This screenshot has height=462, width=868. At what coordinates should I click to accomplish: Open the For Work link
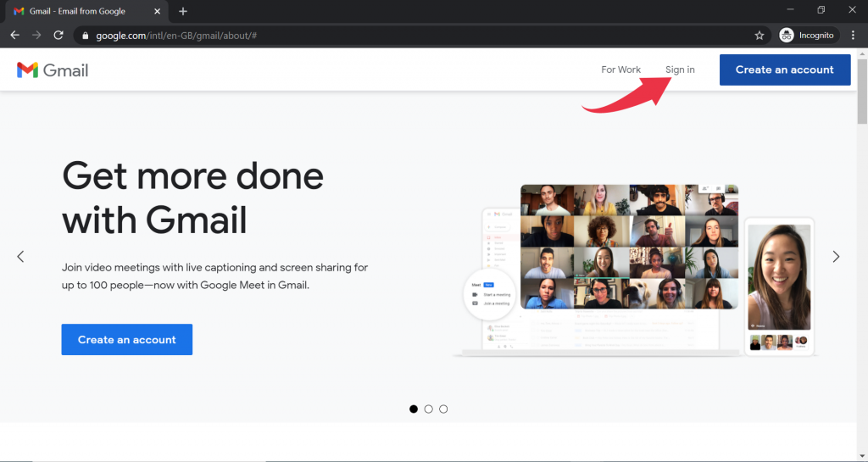pyautogui.click(x=620, y=70)
